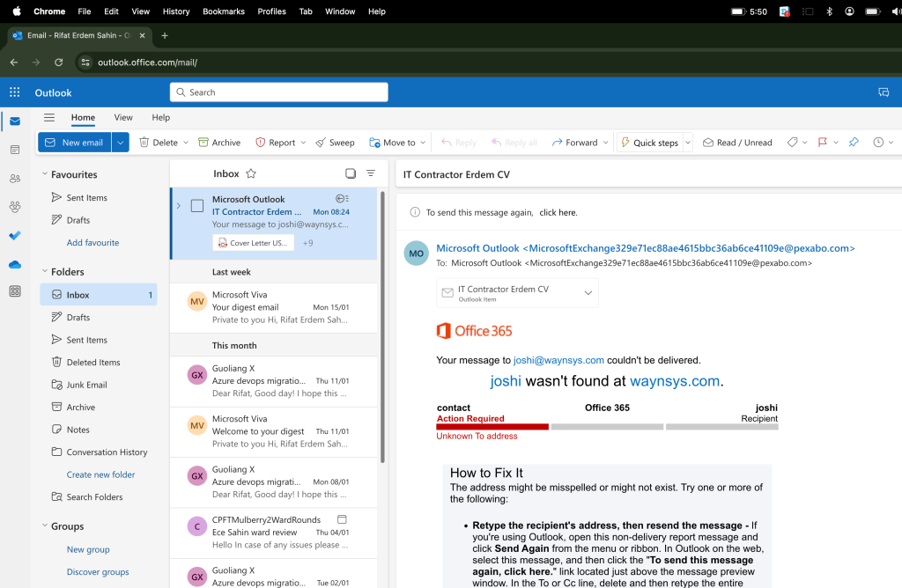Open Calendar in the left rail
This screenshot has height=588, width=902.
tap(15, 150)
